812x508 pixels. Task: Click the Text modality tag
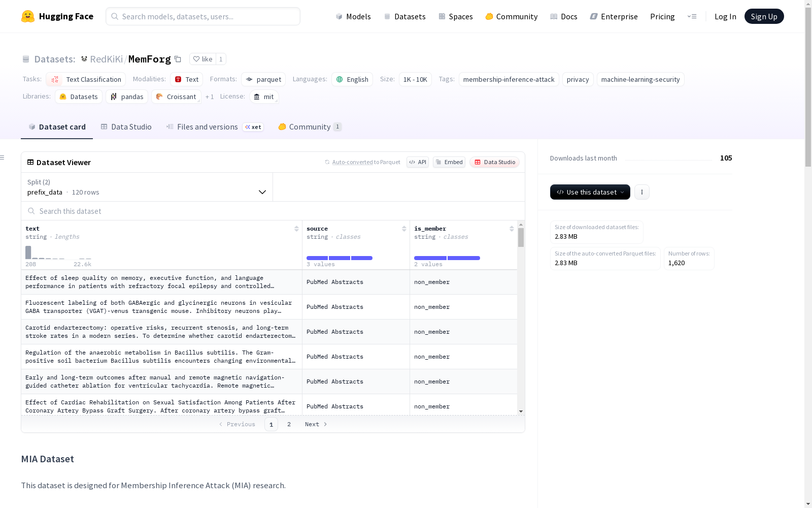point(187,79)
